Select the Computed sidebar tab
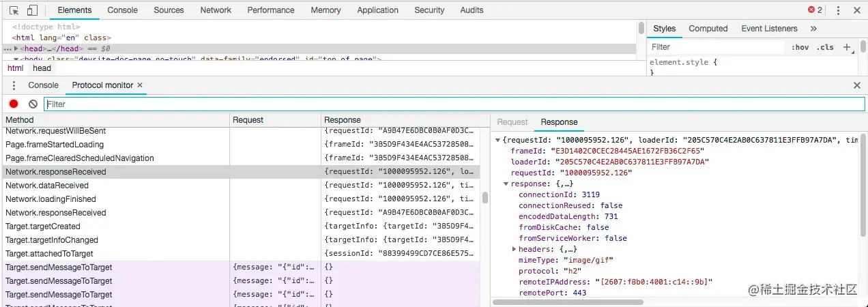The height and width of the screenshot is (307, 868). (x=708, y=29)
